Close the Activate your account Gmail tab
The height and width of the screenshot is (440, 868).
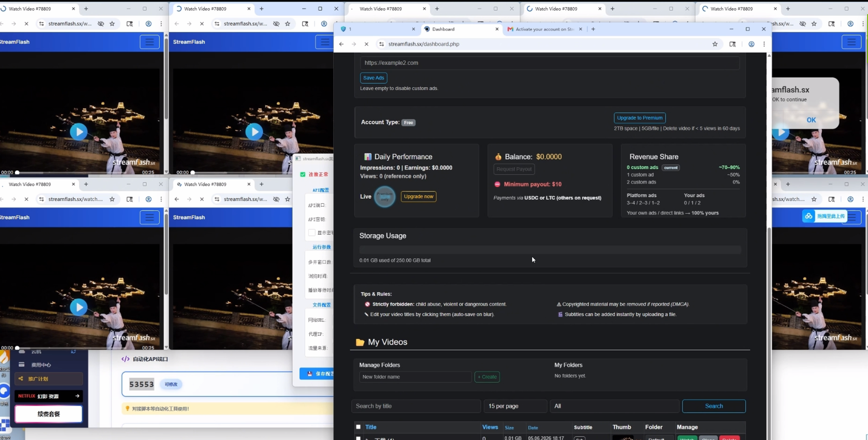(580, 29)
